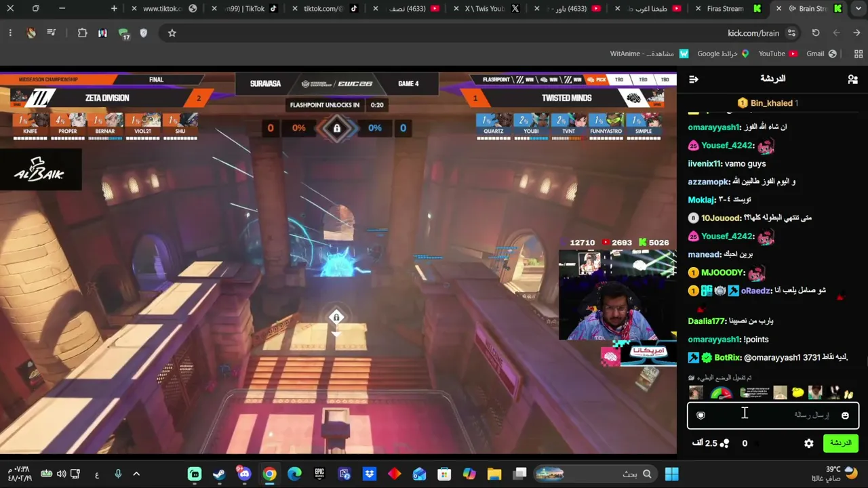This screenshot has width=868, height=488.
Task: Open Daalia177 username in chat
Action: tap(707, 321)
